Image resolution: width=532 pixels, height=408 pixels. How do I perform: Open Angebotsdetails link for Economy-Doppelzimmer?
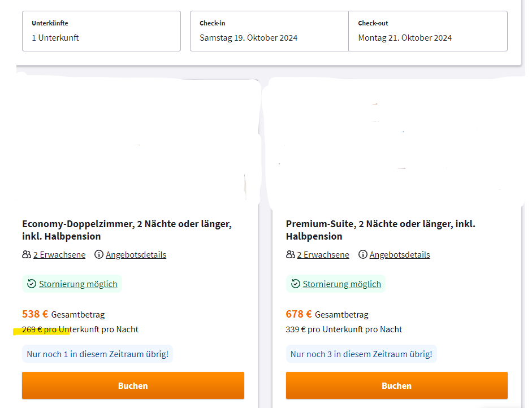click(x=136, y=255)
